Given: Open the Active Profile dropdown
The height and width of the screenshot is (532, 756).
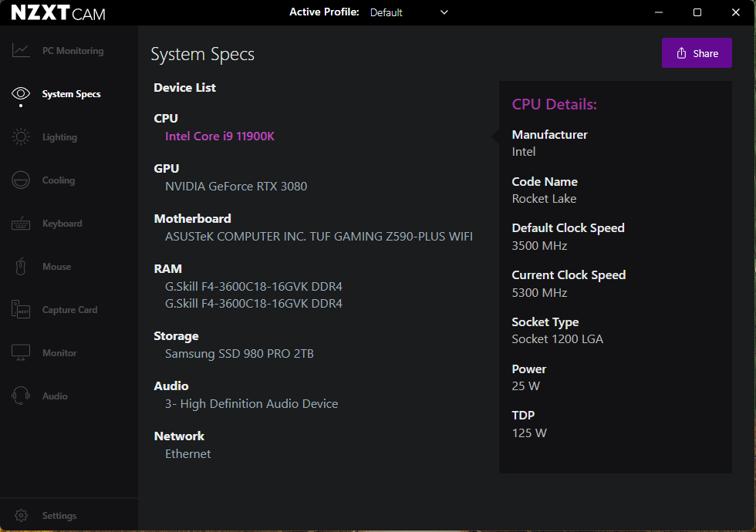Looking at the screenshot, I should [409, 12].
